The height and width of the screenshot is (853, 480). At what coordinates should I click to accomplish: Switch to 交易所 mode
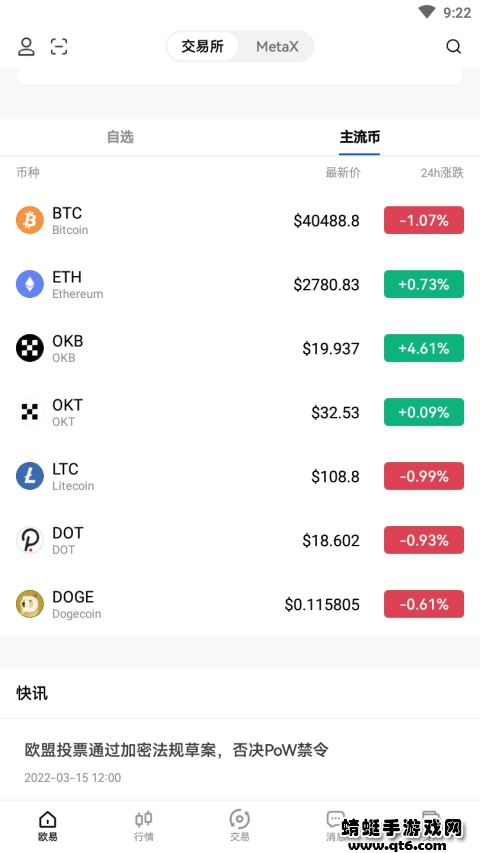(x=202, y=46)
